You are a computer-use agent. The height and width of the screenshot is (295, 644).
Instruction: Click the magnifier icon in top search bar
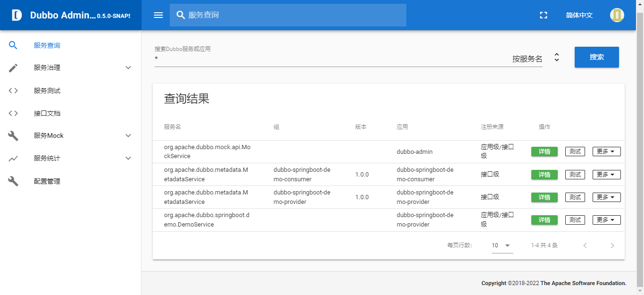click(181, 15)
